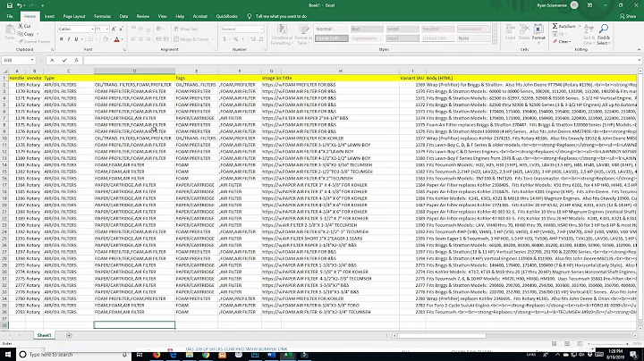Toggle Merge & Center
Screen dimensions: 644x361
pyautogui.click(x=191, y=39)
